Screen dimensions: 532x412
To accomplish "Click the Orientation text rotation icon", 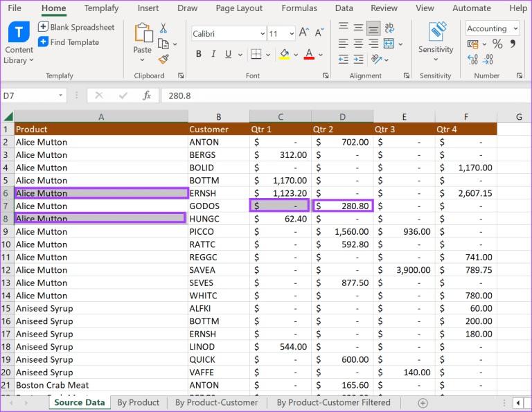I will (x=376, y=60).
